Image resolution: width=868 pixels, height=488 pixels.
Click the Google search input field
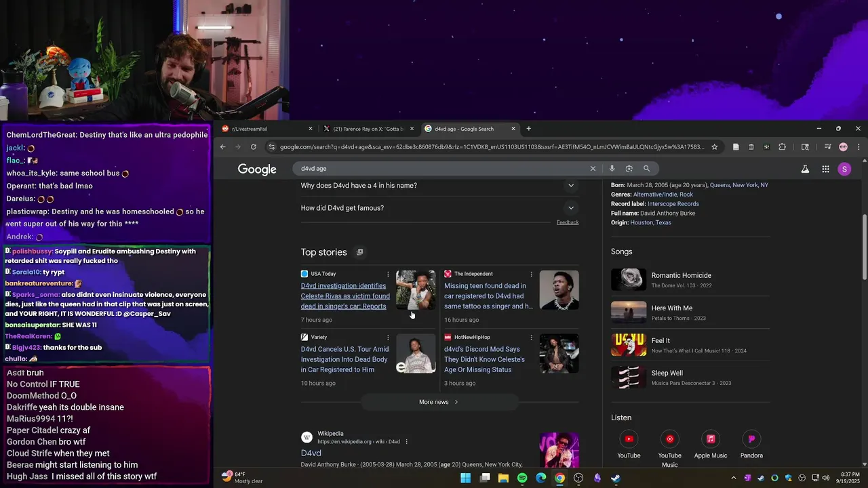[441, 169]
